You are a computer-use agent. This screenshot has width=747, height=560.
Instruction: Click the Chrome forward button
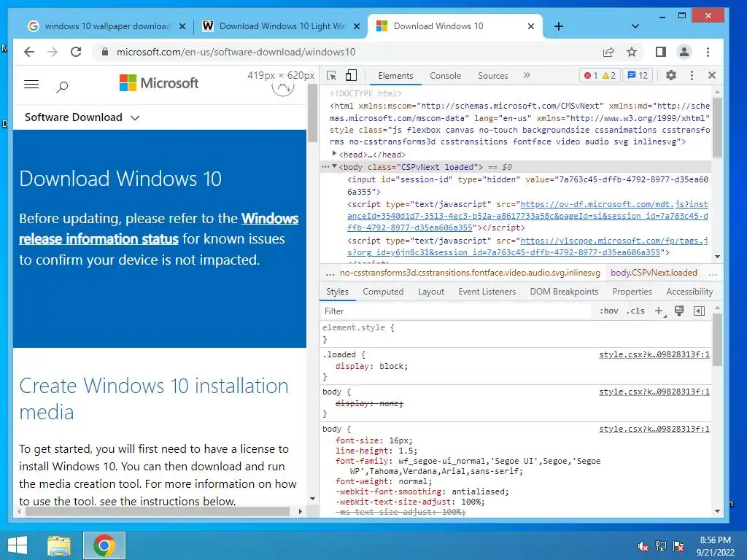(53, 52)
